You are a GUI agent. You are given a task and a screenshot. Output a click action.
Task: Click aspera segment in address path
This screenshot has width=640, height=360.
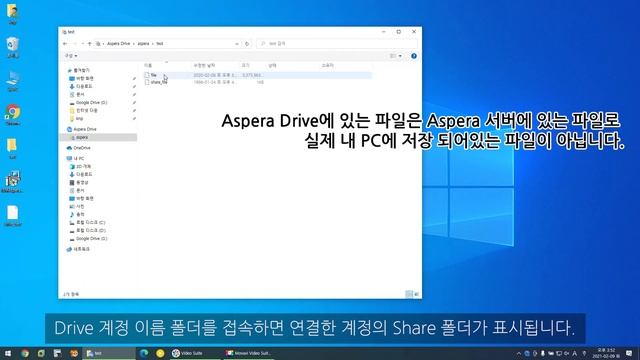[x=143, y=44]
